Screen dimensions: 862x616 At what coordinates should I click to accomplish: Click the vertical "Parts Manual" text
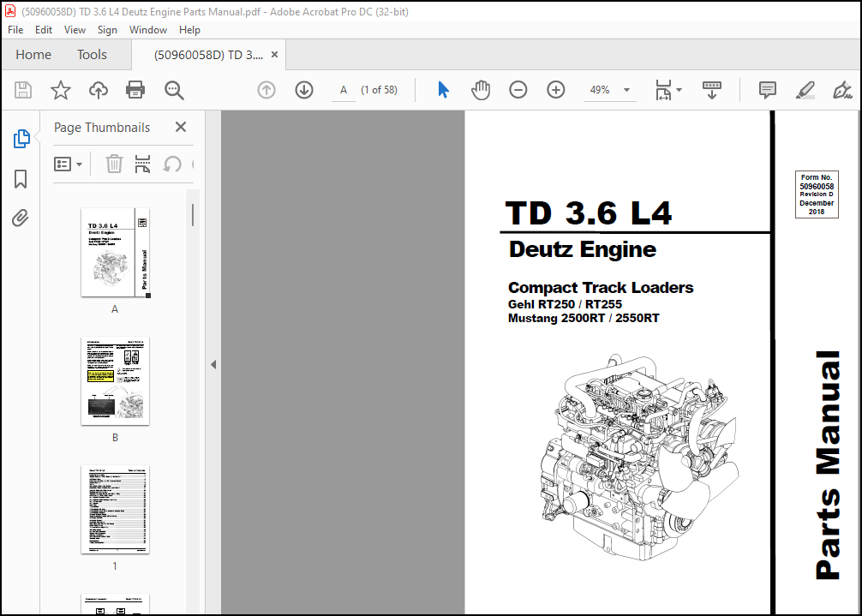(828, 465)
